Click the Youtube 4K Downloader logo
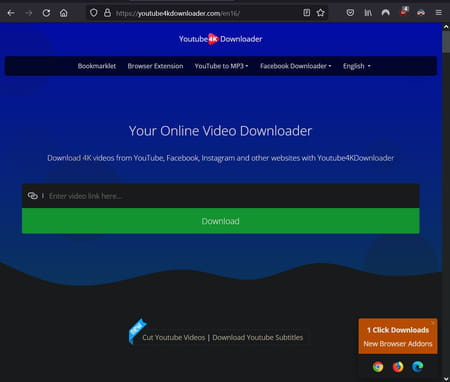Screen dimensions: 450x382 (221, 39)
